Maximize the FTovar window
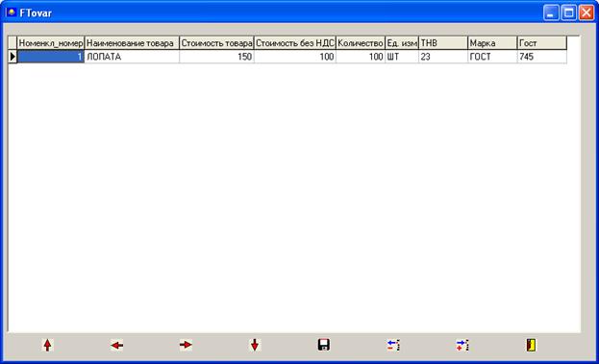This screenshot has width=599, height=364. pyautogui.click(x=568, y=13)
